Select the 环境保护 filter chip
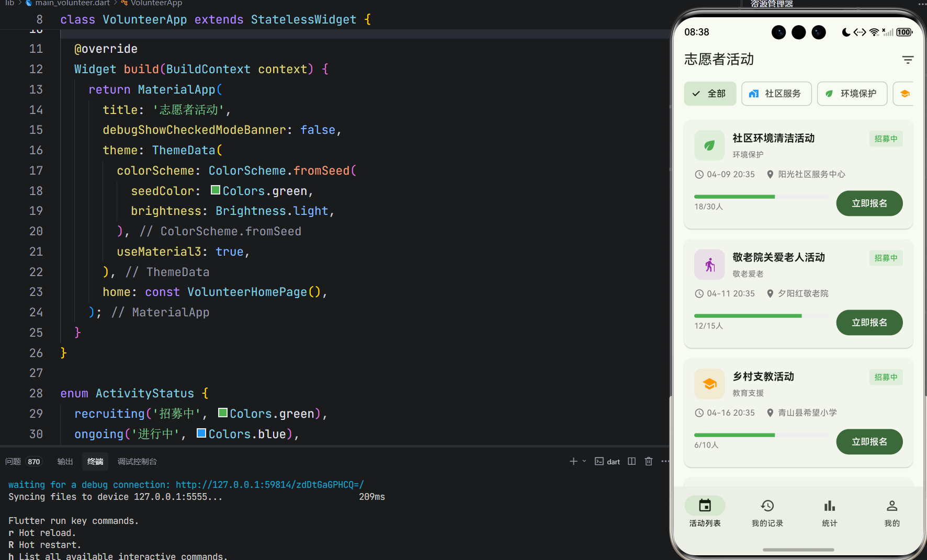Viewport: 927px width, 560px height. (x=852, y=94)
